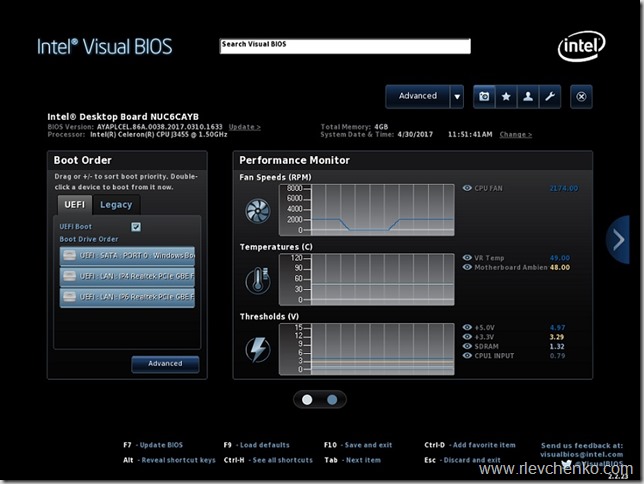Click the Intel Visual BIOS title

[105, 46]
